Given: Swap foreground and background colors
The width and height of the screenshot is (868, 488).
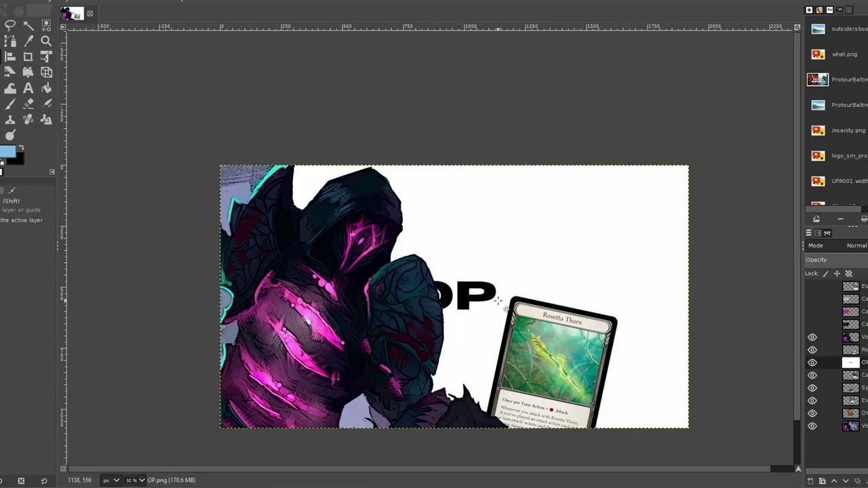Looking at the screenshot, I should [21, 148].
